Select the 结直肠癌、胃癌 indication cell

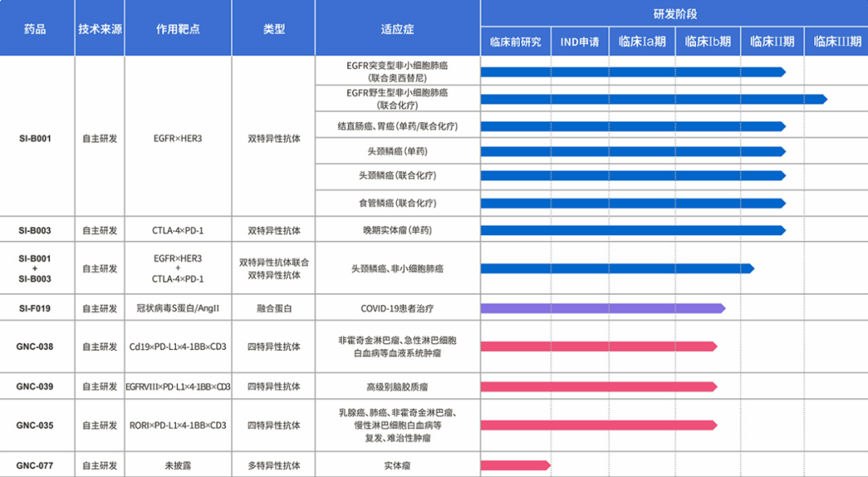point(398,126)
